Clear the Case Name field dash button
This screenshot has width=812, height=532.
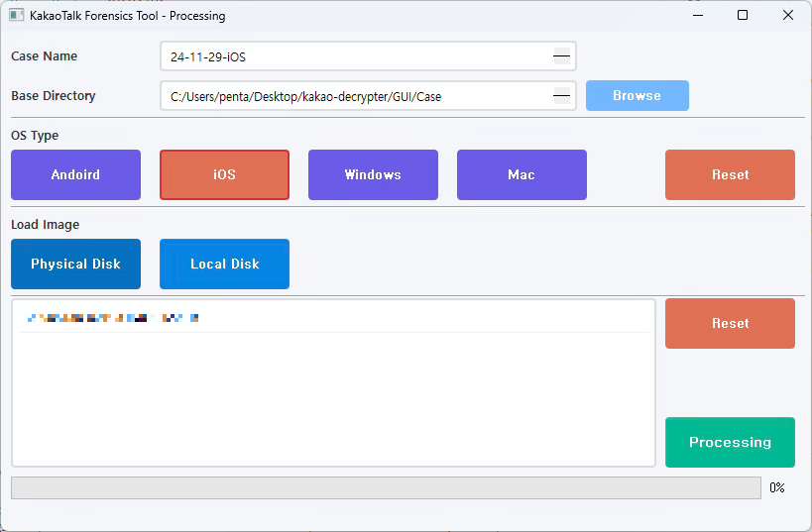(562, 55)
